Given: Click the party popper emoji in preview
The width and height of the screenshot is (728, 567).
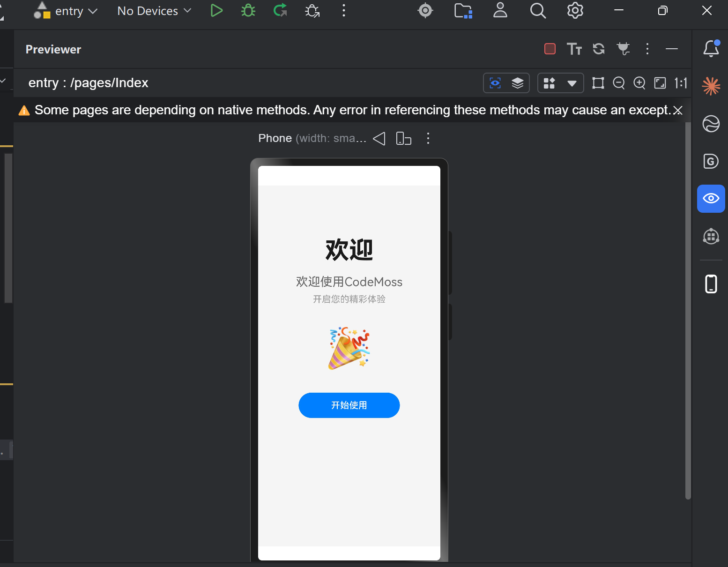Looking at the screenshot, I should pos(349,349).
